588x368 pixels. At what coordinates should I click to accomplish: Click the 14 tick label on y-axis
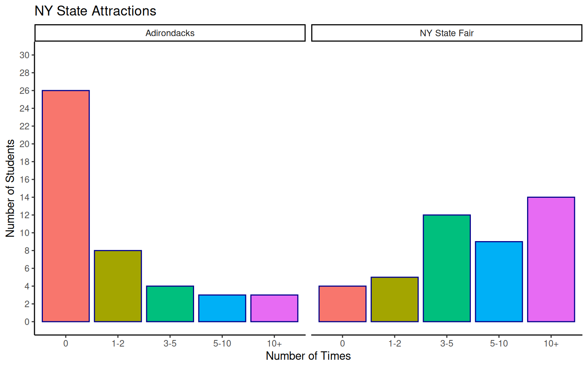tap(24, 197)
